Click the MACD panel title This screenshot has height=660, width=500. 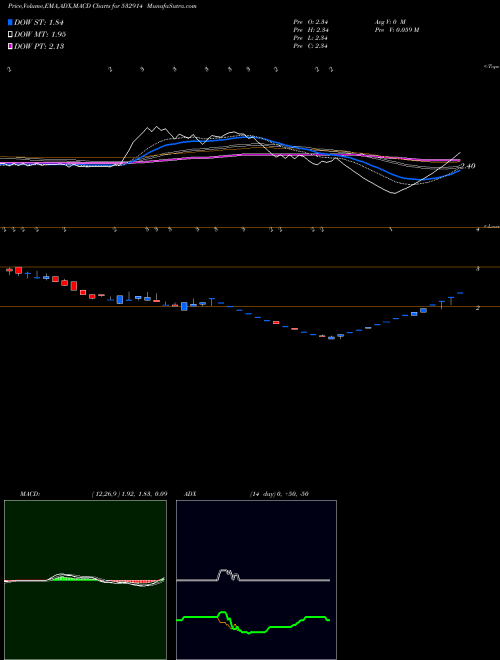30,494
